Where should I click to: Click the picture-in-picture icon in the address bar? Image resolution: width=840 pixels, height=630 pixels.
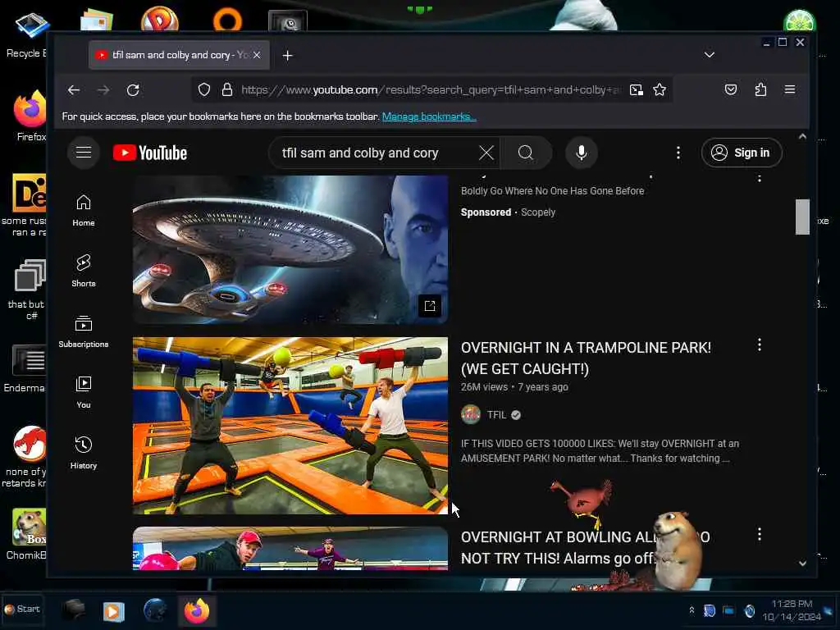point(636,90)
